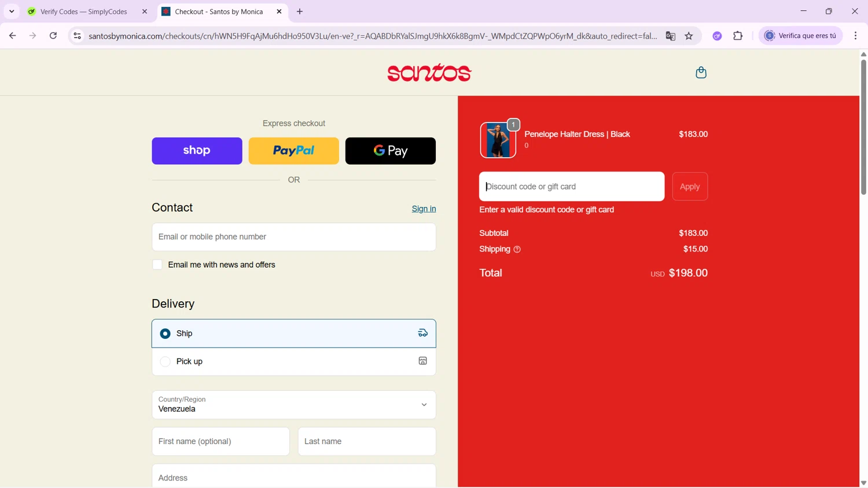Screen dimensions: 868x488
Task: Focus the Discount code or gift card field
Action: pyautogui.click(x=572, y=186)
